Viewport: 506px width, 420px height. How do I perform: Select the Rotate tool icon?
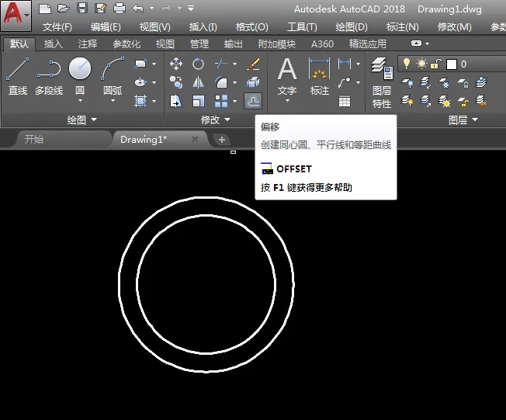198,64
